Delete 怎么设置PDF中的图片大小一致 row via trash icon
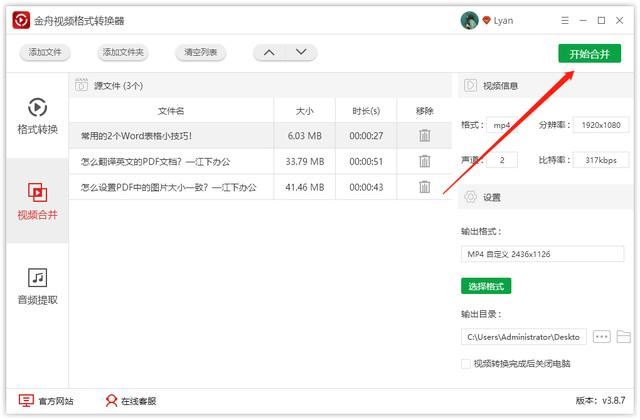Viewport: 640px width, 420px height. click(x=424, y=187)
